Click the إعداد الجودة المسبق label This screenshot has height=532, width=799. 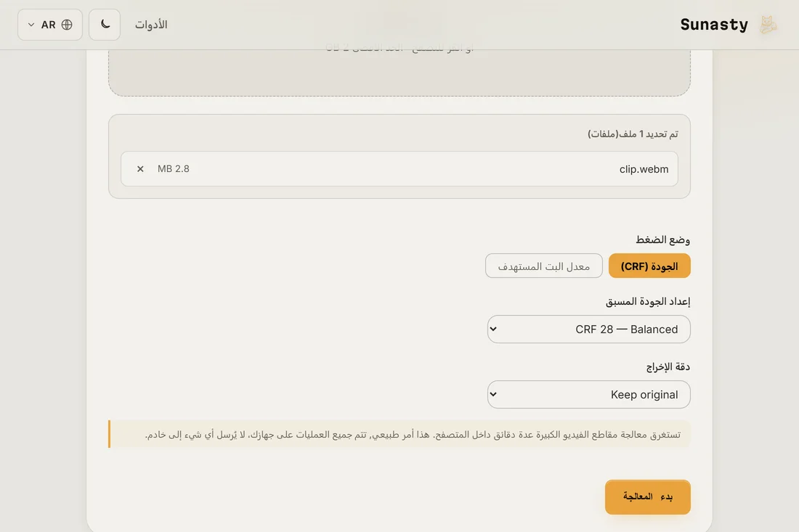(648, 301)
